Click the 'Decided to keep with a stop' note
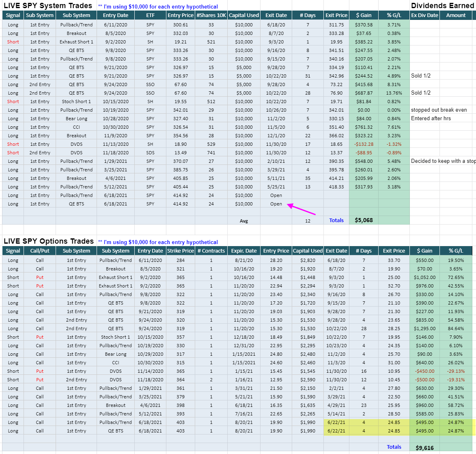Screen dimensions: 476x454 click(x=443, y=161)
